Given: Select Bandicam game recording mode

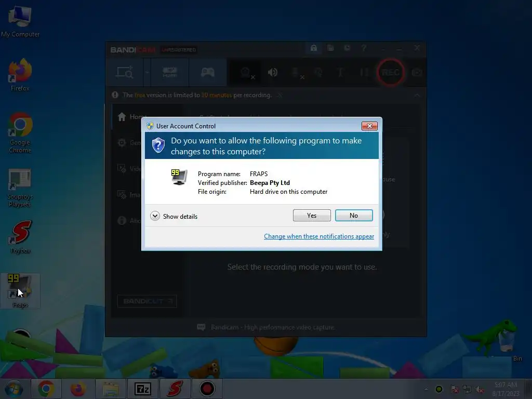Looking at the screenshot, I should click(x=208, y=72).
